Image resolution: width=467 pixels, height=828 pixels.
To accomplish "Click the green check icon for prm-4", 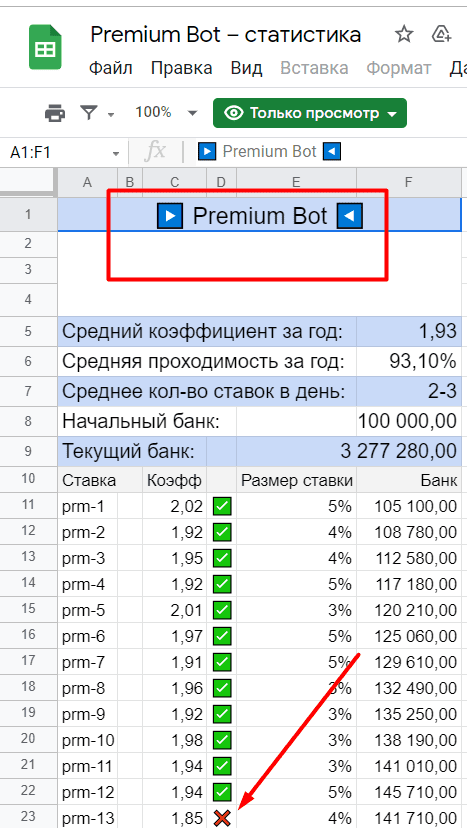I will (222, 584).
